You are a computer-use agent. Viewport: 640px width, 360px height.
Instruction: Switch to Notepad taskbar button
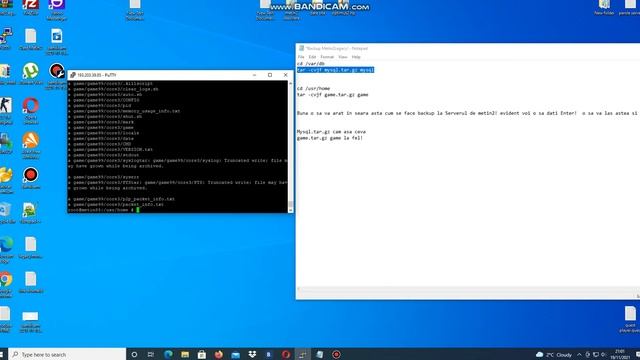click(x=319, y=354)
